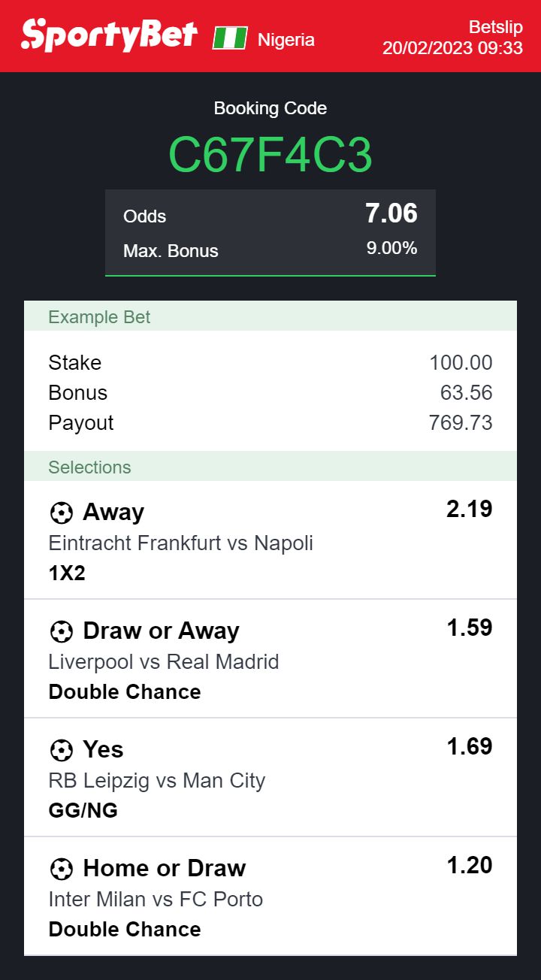The width and height of the screenshot is (541, 980).
Task: Open the Eintracht Frankfurt vs Napoli selection
Action: (180, 543)
